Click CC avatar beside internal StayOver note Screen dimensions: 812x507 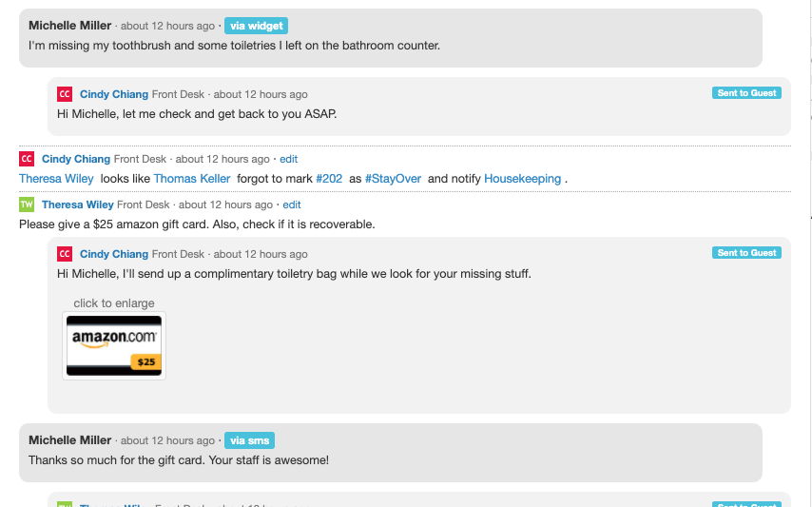[x=27, y=159]
